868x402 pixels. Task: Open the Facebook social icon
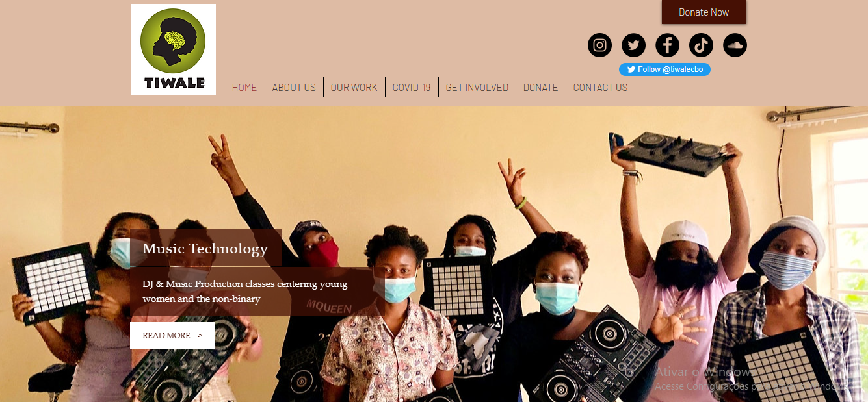[x=668, y=45]
